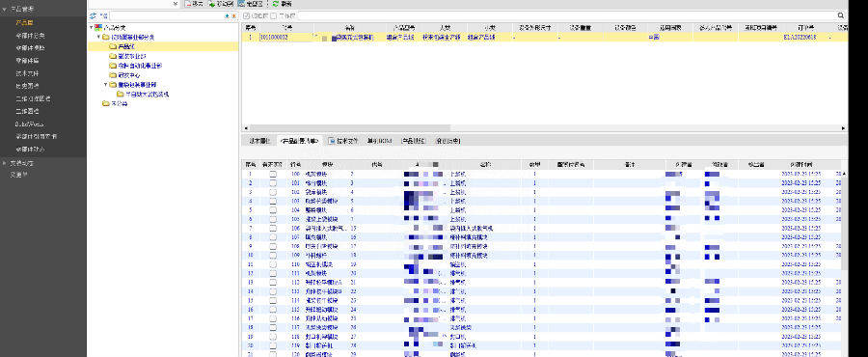This screenshot has height=357, width=868.
Task: Click the magnifier search icon in the product filter bar
Action: [841, 16]
